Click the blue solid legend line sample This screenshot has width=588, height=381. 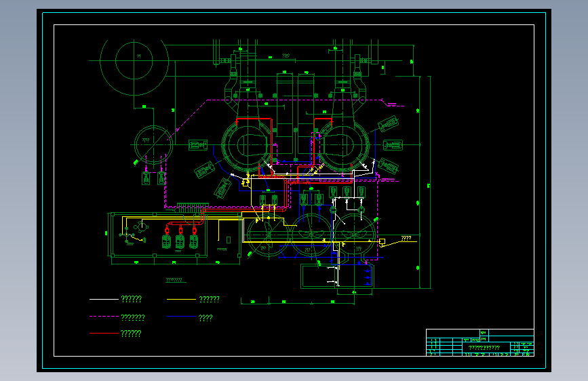[181, 317]
